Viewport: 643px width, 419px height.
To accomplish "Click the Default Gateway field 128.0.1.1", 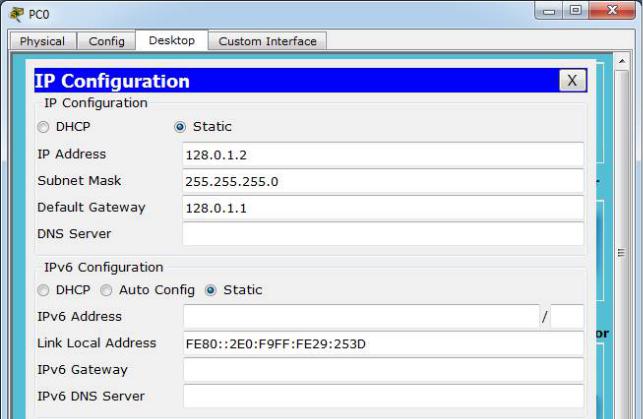I will (383, 208).
